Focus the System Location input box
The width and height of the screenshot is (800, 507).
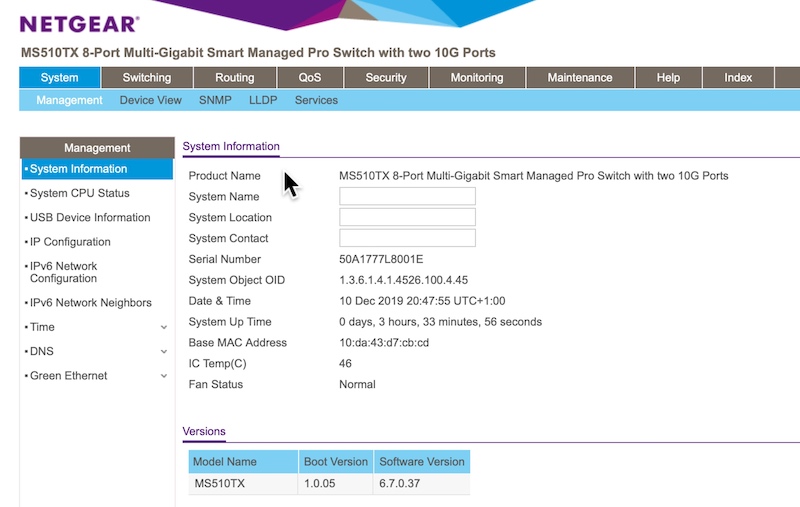point(407,217)
